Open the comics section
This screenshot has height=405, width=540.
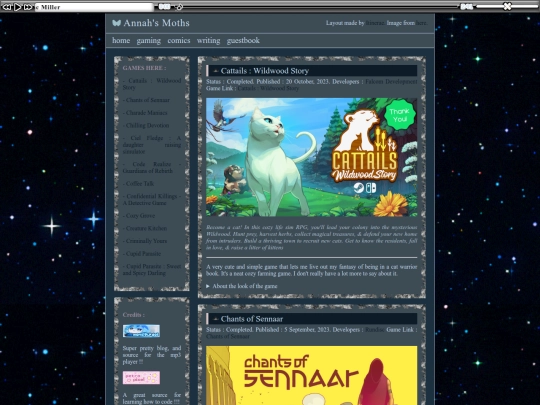click(x=179, y=40)
